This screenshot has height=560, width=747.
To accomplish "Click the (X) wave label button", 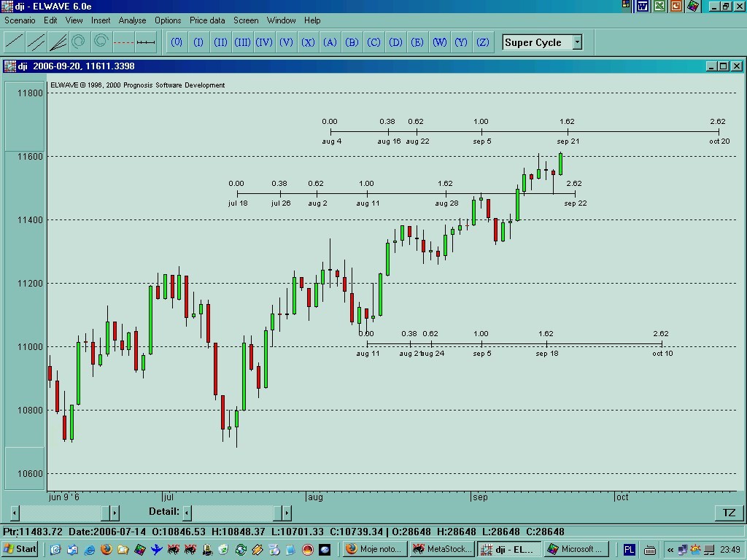I will click(308, 42).
